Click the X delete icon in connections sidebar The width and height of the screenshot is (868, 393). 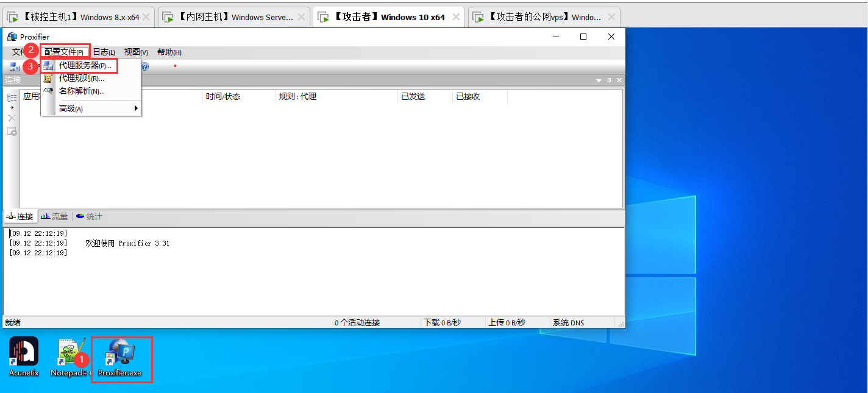click(x=12, y=118)
